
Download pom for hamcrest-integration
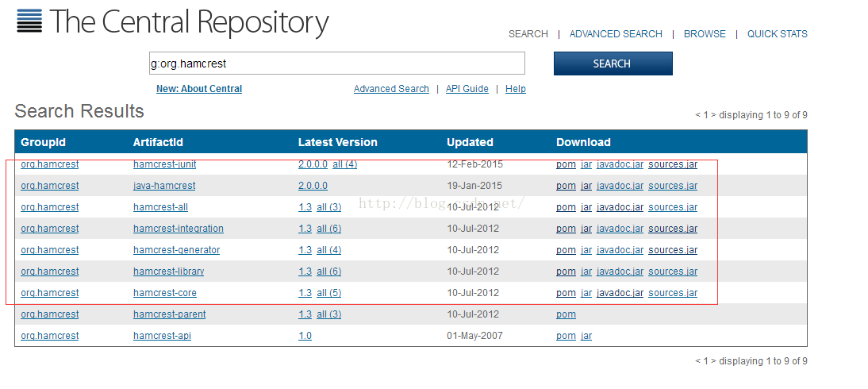566,229
